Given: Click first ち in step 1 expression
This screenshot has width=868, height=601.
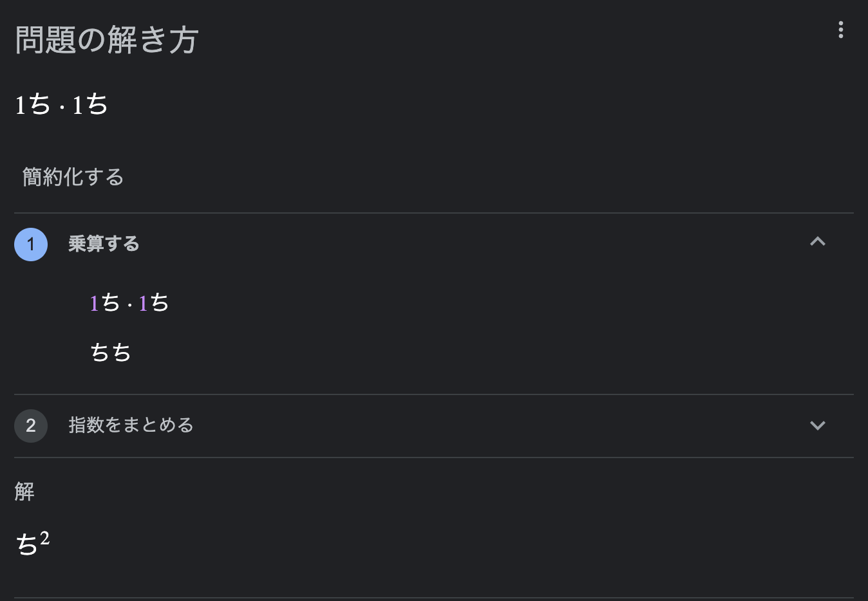Looking at the screenshot, I should [x=111, y=302].
